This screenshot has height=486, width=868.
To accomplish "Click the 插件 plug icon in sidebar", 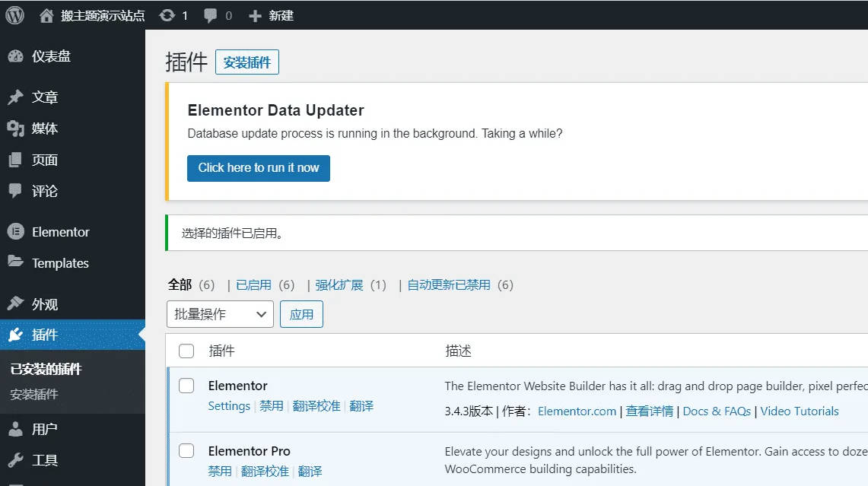I will 15,335.
